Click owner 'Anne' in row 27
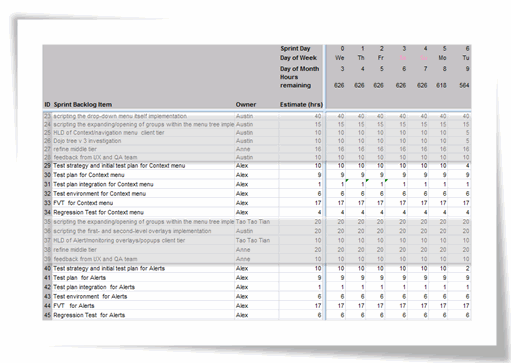 (243, 149)
